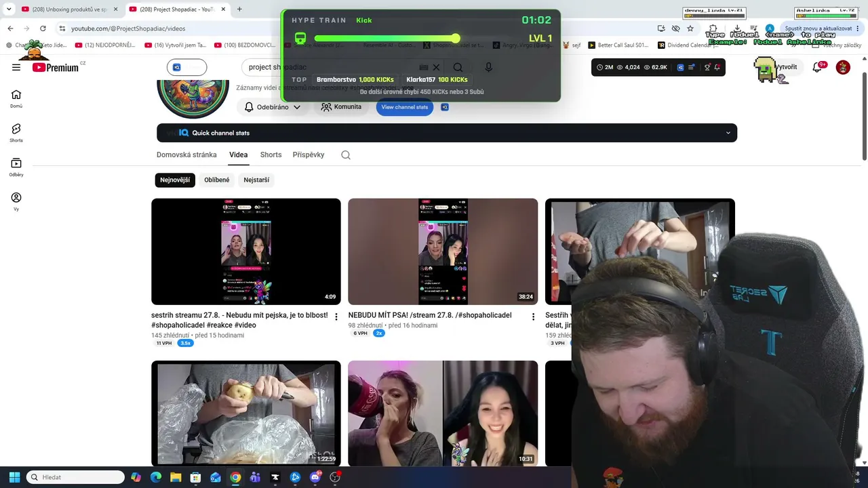Screen dimensions: 868x488
Task: Open the Příspěvky channel tab
Action: pyautogui.click(x=309, y=155)
